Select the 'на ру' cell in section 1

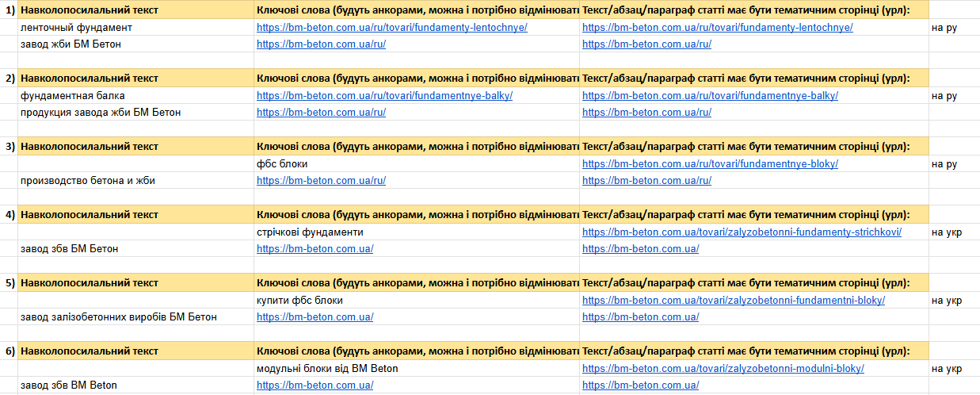pos(954,28)
